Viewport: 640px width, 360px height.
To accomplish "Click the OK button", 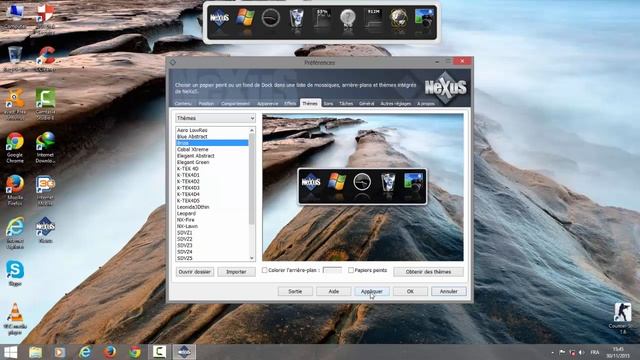I will [x=410, y=291].
